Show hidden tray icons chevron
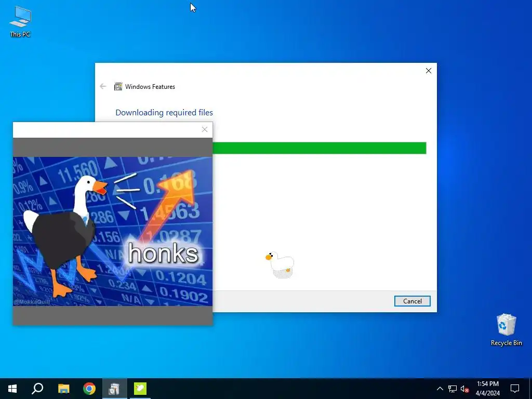532x399 pixels. click(x=440, y=389)
